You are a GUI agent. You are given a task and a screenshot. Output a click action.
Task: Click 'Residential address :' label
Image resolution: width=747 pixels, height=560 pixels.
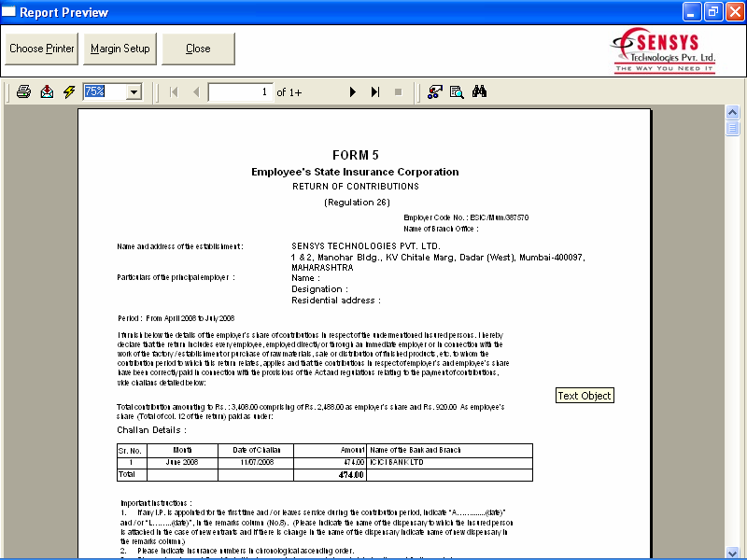click(336, 301)
